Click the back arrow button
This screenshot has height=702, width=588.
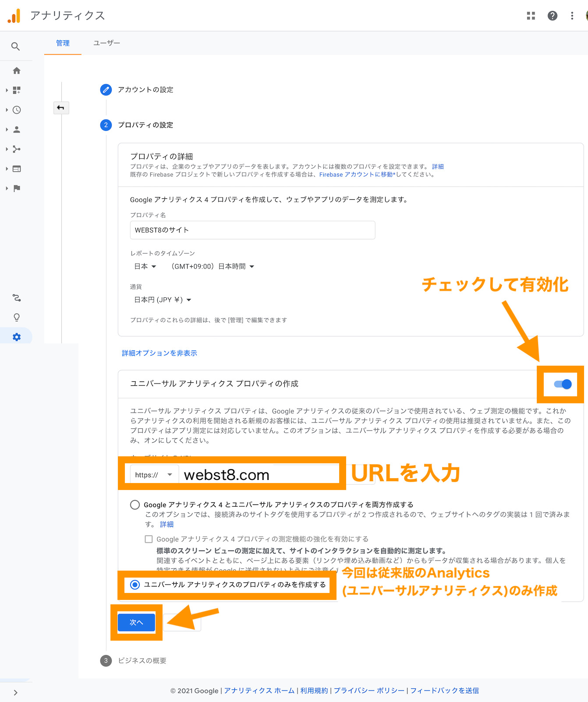(x=61, y=108)
